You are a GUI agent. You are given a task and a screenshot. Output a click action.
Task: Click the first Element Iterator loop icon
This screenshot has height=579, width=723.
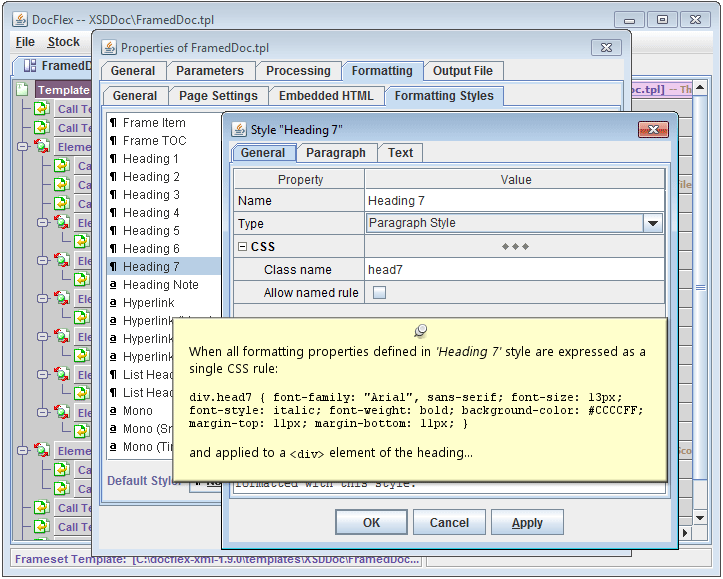click(x=41, y=146)
